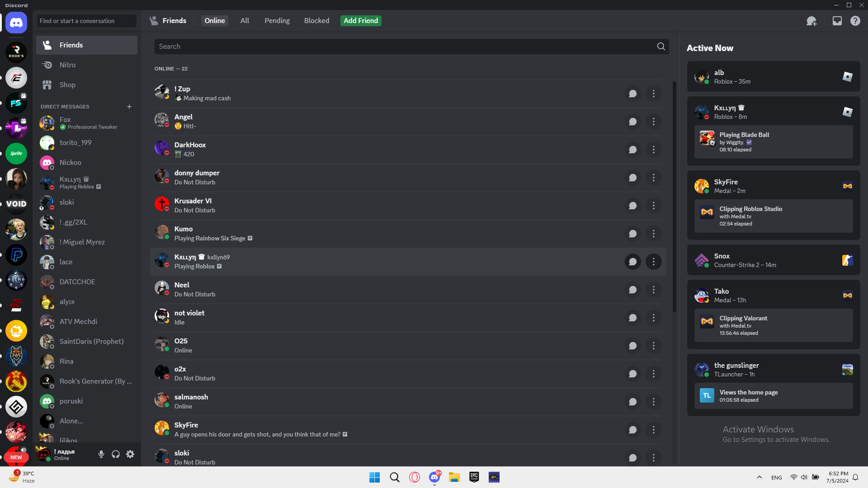Select Friends in the sidebar

[87, 45]
